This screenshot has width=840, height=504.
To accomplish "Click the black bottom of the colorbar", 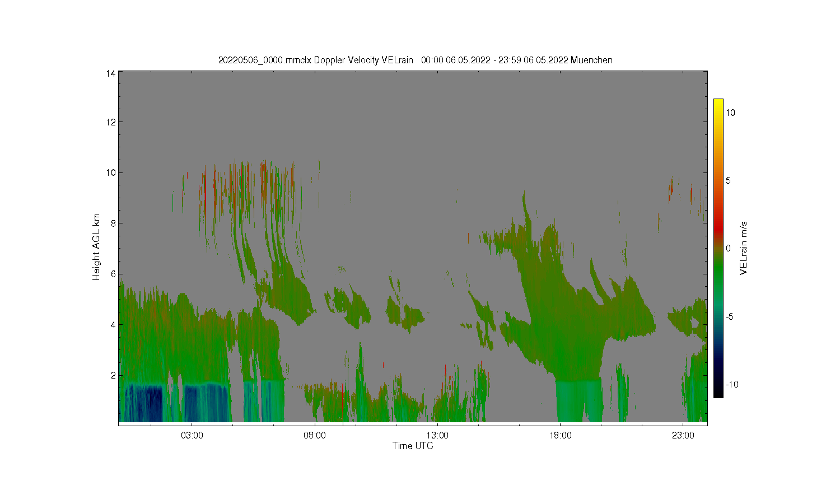I will tap(718, 393).
